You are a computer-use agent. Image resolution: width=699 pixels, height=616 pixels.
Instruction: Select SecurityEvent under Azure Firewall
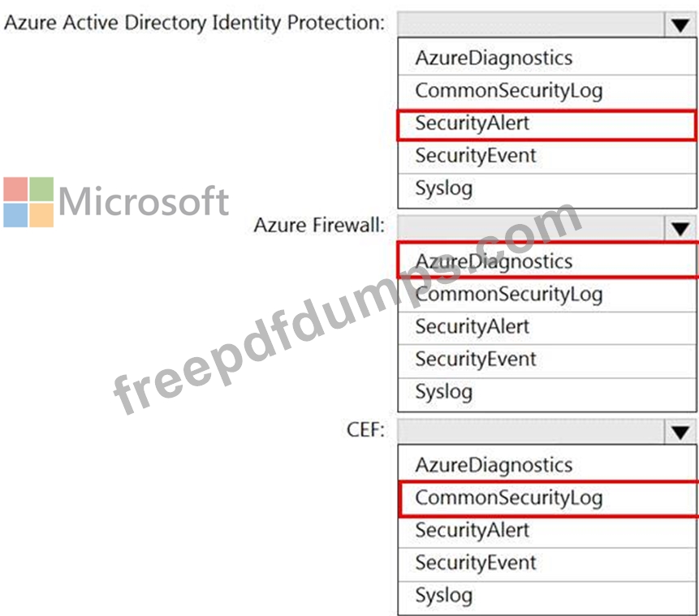[x=476, y=359]
